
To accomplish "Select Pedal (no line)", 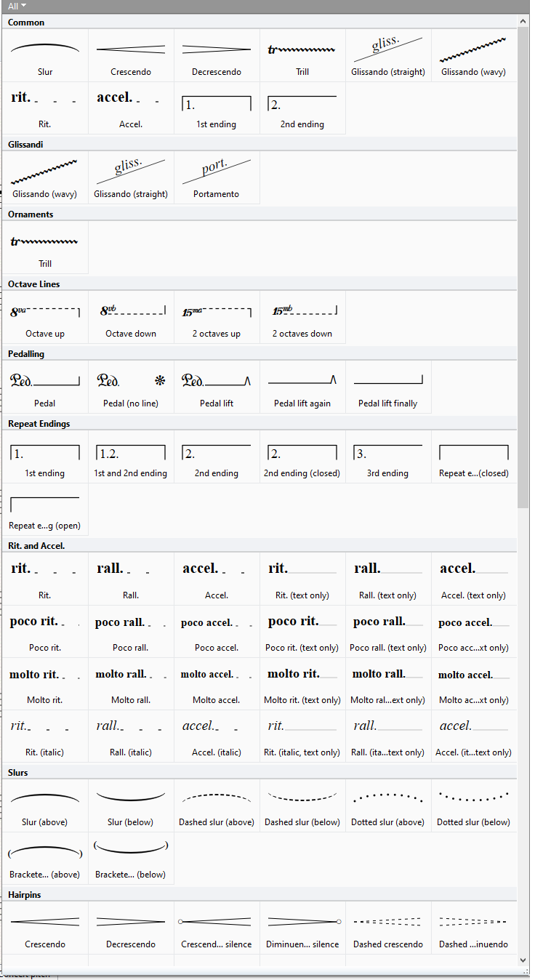I will coord(131,387).
